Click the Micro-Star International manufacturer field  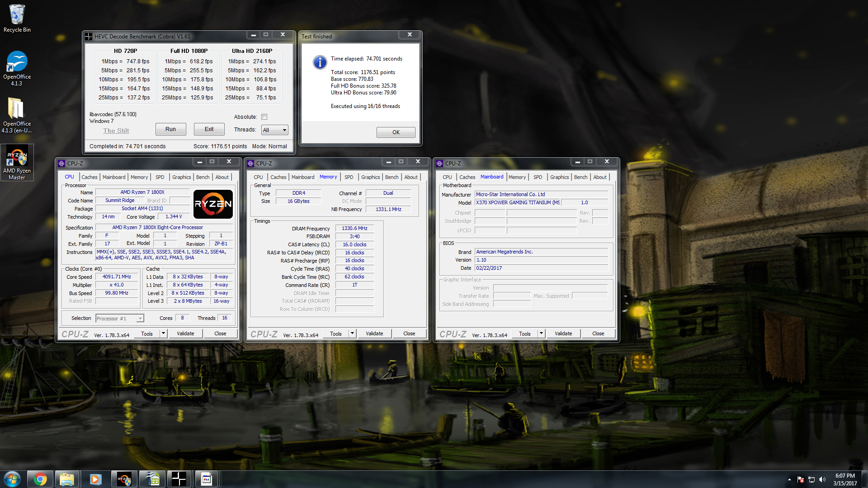click(x=542, y=195)
